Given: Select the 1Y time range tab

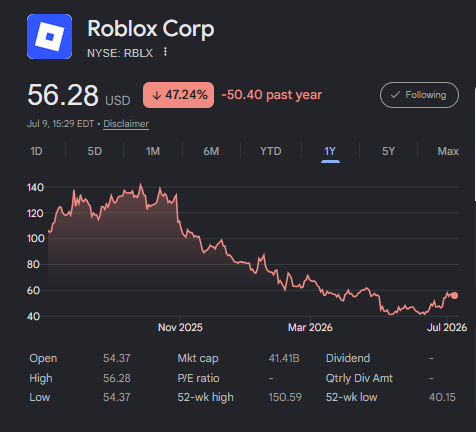Looking at the screenshot, I should coord(330,152).
